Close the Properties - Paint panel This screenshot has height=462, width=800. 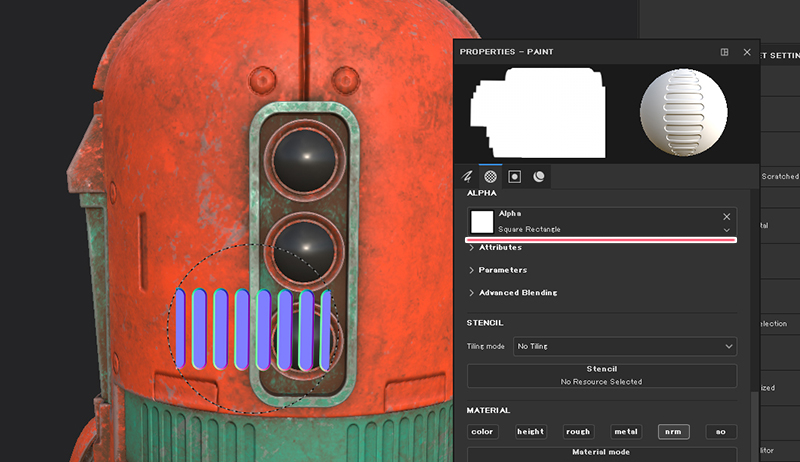click(x=747, y=52)
